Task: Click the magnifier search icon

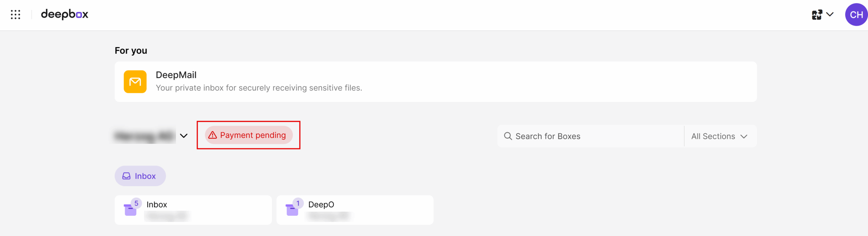Action: click(508, 136)
